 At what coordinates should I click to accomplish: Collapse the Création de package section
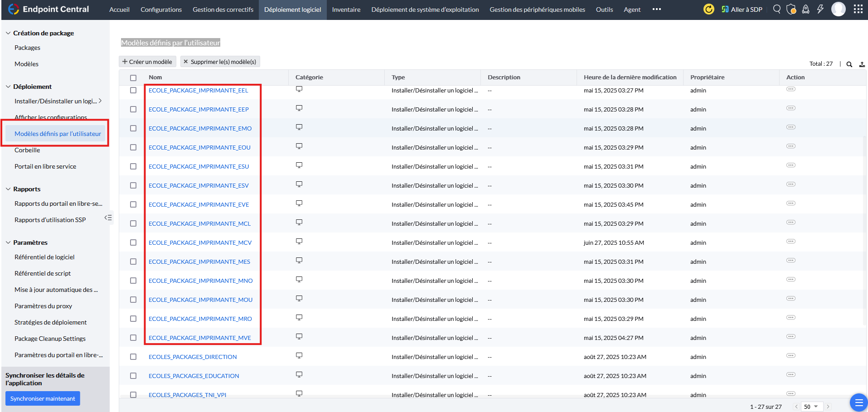tap(8, 33)
